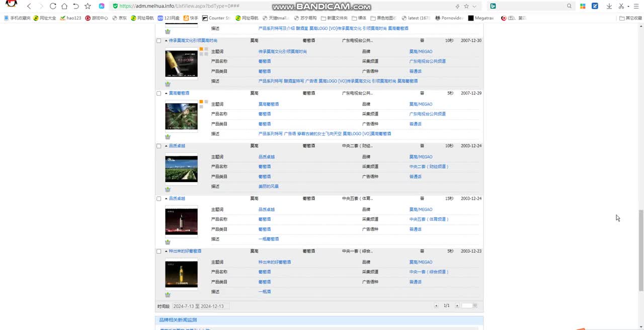644x330 pixels.
Task: Open the 网址大全 bookmark
Action: (44, 18)
